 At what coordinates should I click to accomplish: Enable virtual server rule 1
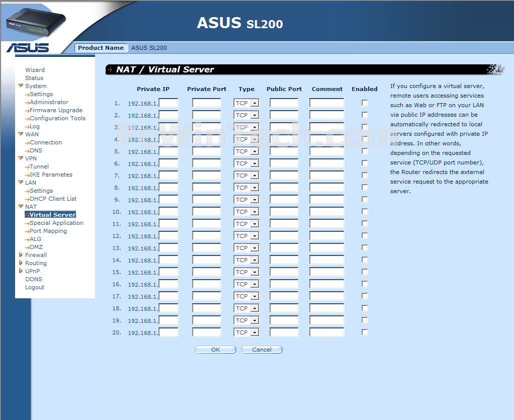click(x=365, y=103)
